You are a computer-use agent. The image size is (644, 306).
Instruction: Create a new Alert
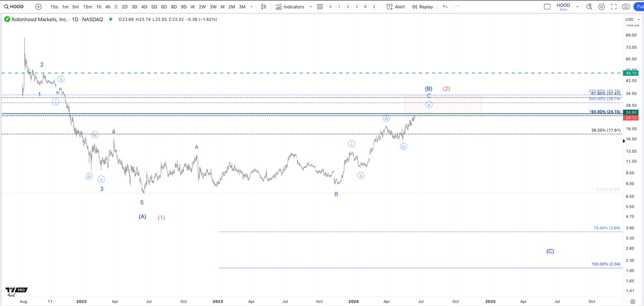[396, 7]
